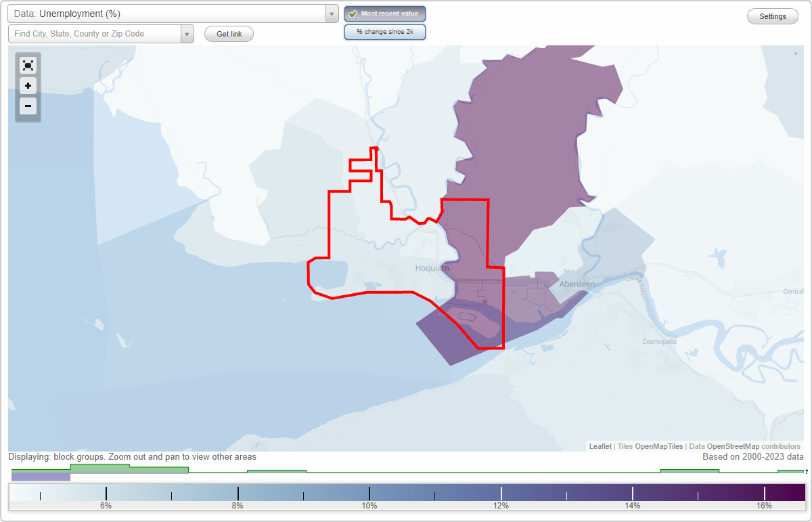Zoom out with the minus button
Viewport: 812px width, 522px height.
(28, 106)
